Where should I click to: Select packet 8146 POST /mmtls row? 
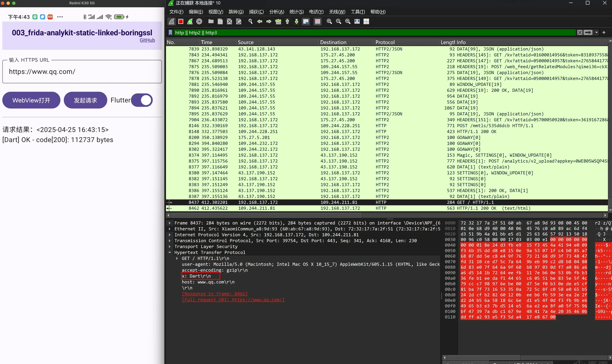point(387,126)
